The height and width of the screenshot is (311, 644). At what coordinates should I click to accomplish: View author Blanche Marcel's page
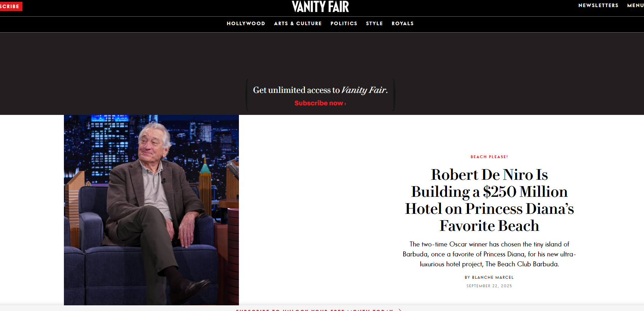(492, 277)
